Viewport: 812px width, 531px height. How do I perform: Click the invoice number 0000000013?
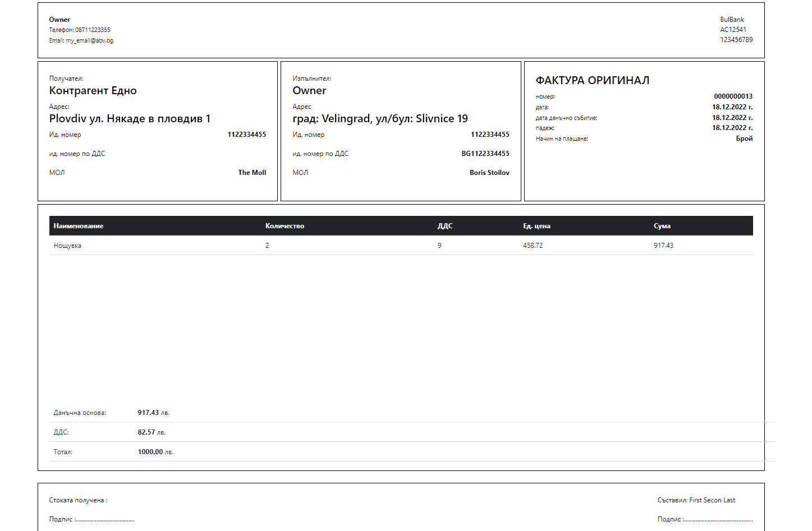733,96
